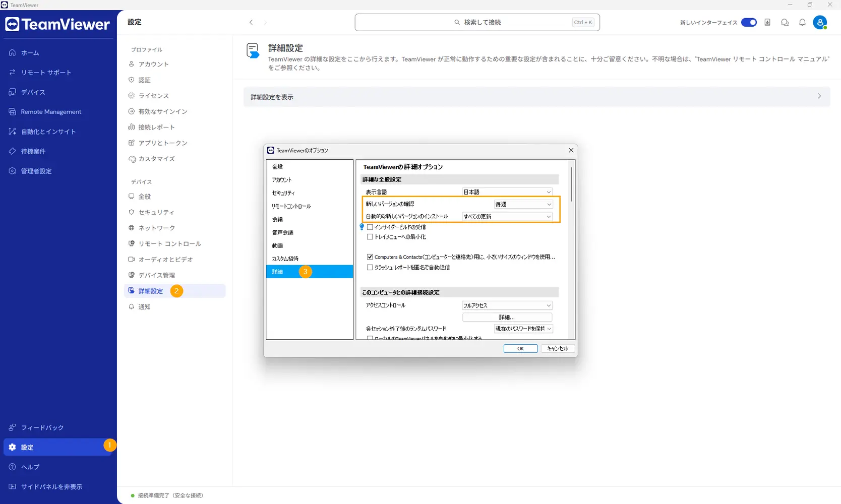Open the カスタマイズ icon entry
The image size is (841, 504).
[132, 159]
